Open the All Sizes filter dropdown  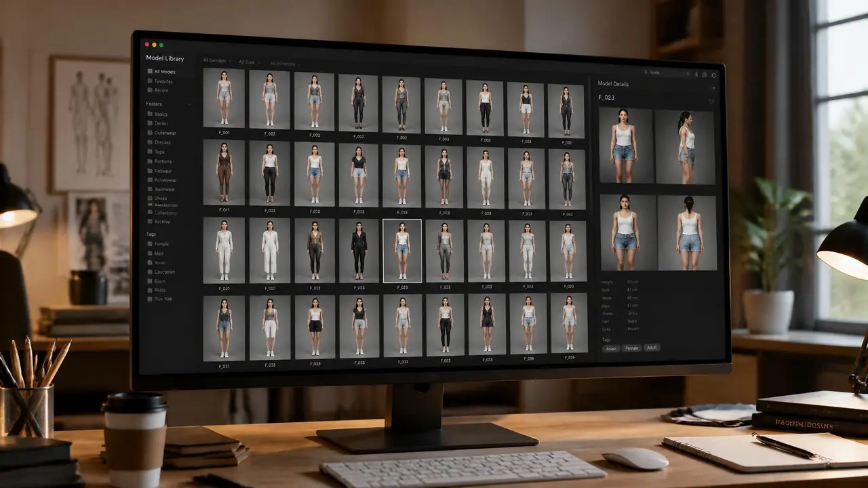[x=250, y=62]
